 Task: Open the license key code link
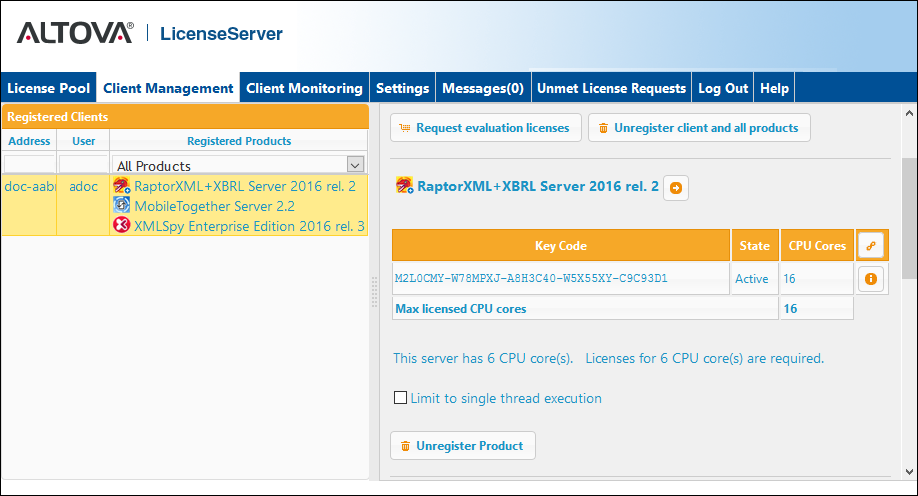531,279
